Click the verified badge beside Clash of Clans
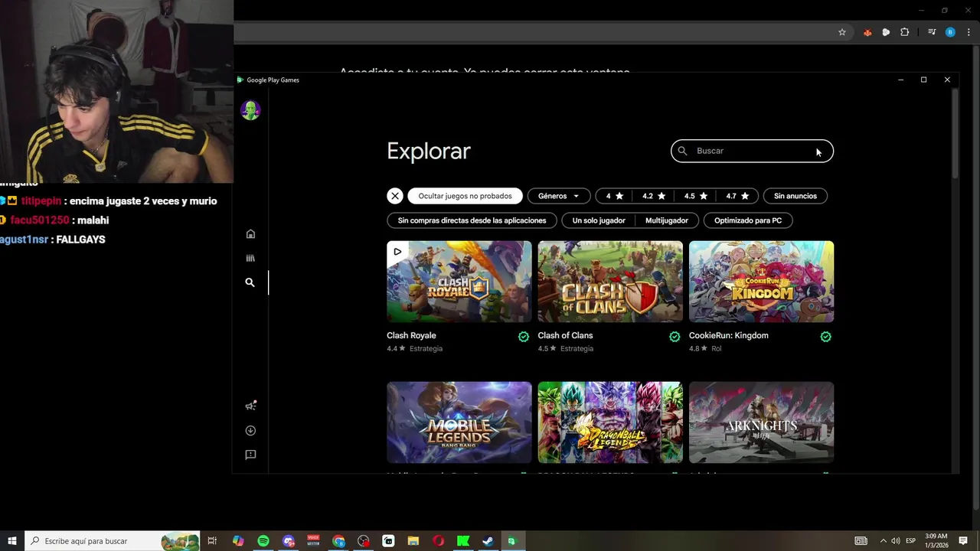 (x=675, y=337)
